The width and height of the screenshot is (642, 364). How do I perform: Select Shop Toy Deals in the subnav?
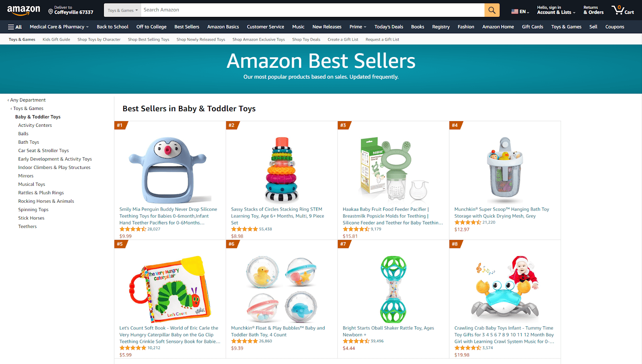click(x=306, y=39)
